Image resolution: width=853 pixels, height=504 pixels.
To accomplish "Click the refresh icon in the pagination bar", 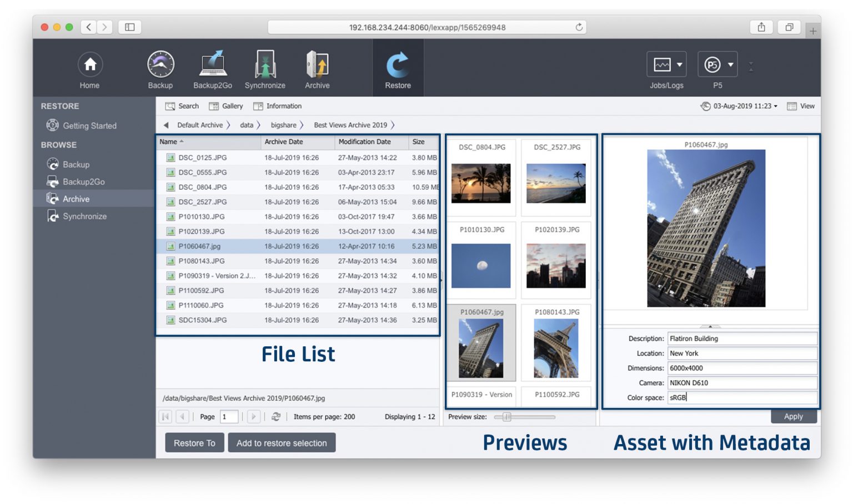I will (276, 416).
